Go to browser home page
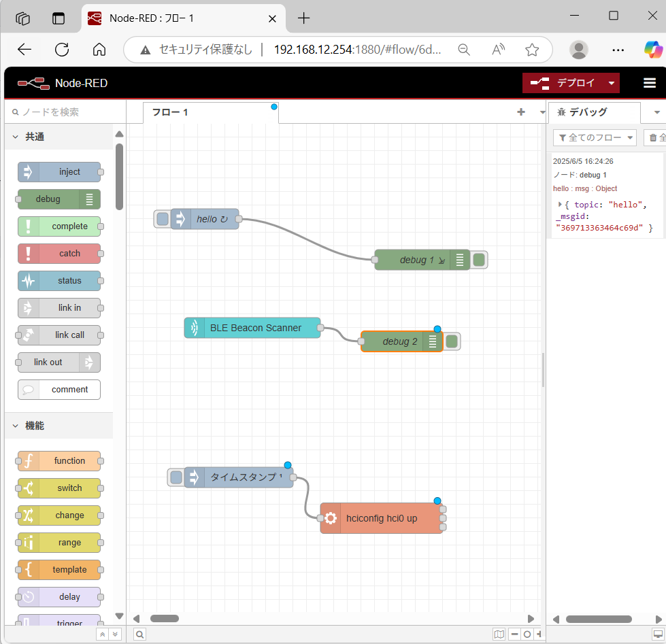The image size is (666, 644). pos(99,50)
